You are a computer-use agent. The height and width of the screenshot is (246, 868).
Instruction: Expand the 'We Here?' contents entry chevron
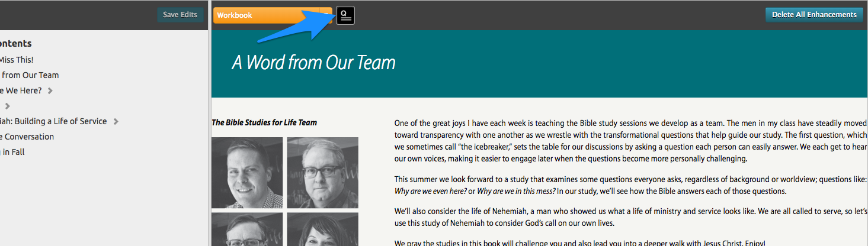click(50, 91)
